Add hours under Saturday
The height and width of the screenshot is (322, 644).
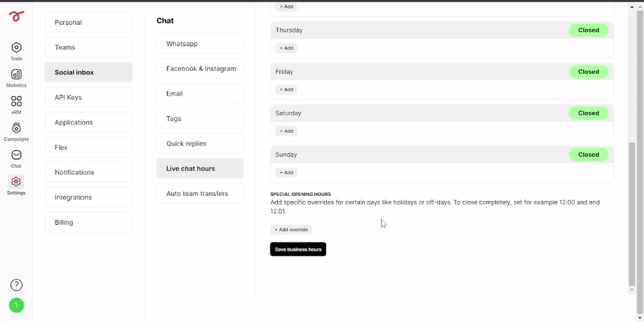point(286,131)
